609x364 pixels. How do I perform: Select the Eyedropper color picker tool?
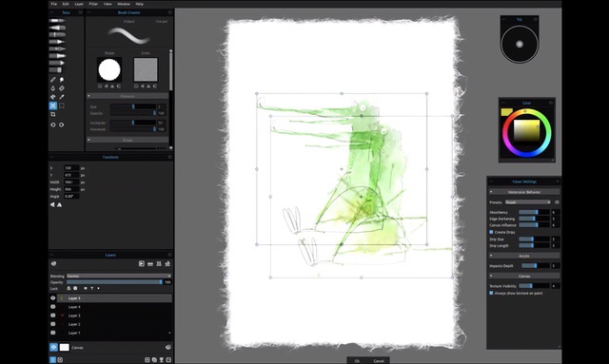click(x=61, y=97)
